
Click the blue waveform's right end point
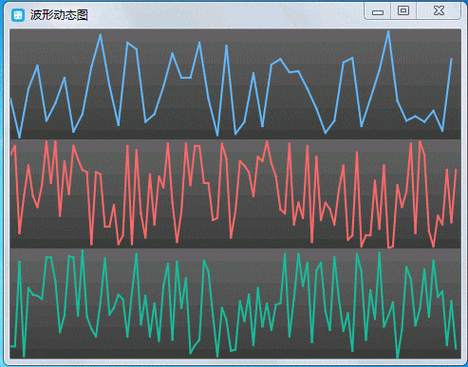point(452,59)
